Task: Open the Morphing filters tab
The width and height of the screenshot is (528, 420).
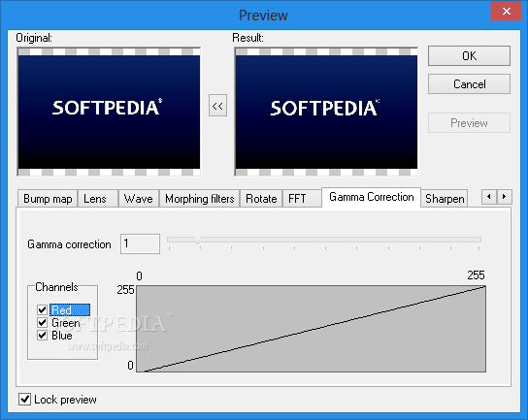Action: 199,199
